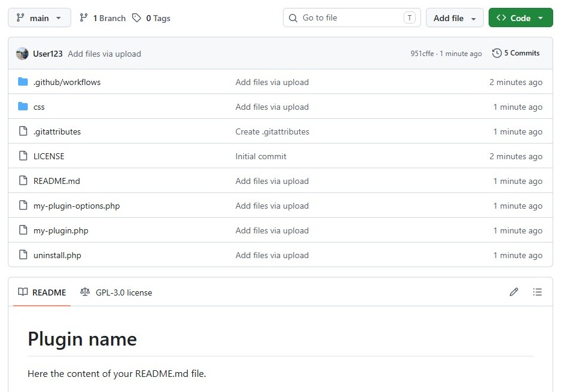
Task: Open the main branch dropdown
Action: tap(39, 17)
